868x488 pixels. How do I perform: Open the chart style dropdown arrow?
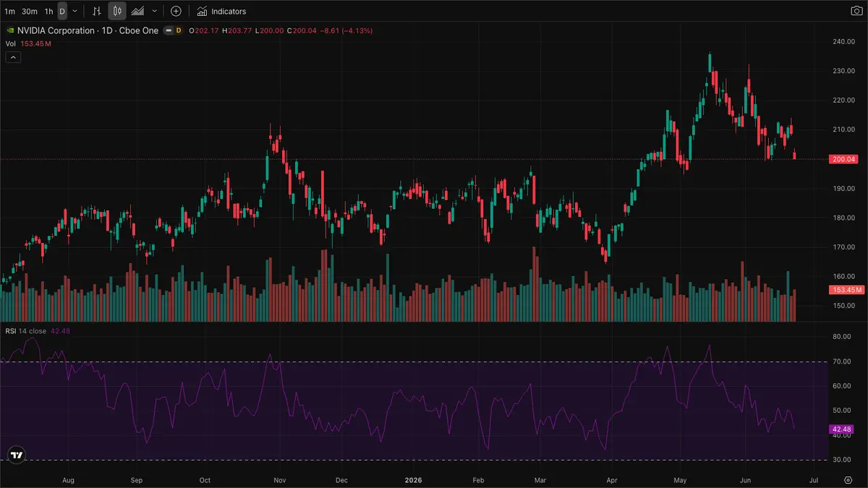coord(154,12)
